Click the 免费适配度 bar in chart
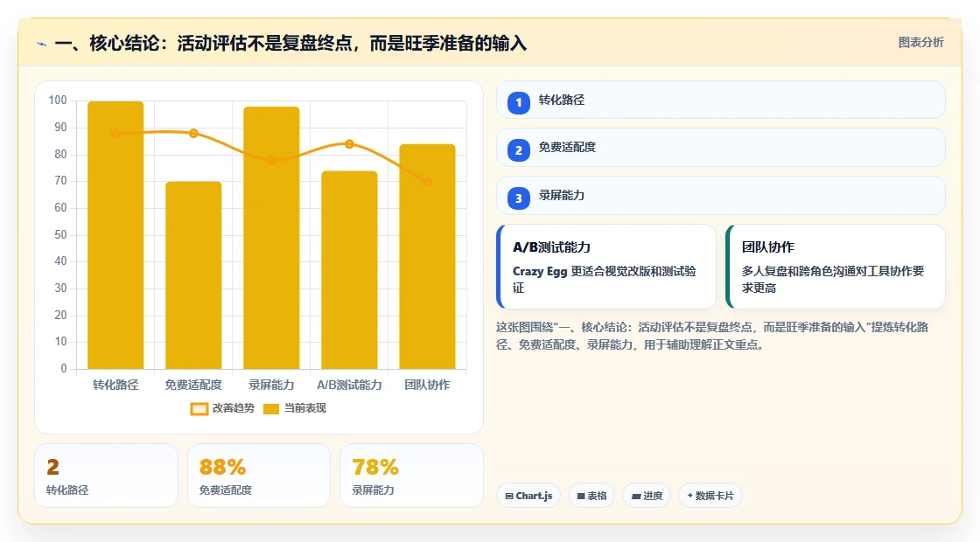The image size is (980, 542). [193, 275]
